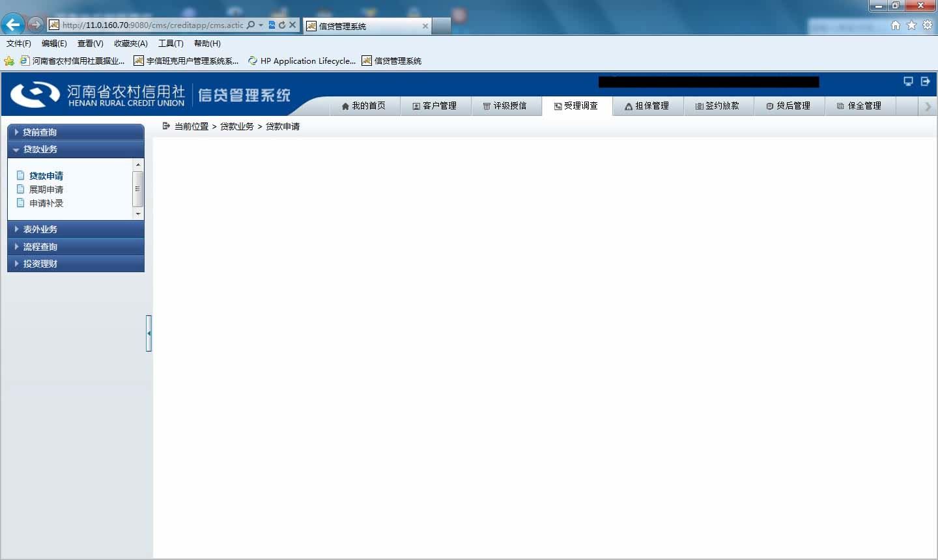Close the 信贷管理系统 browser tab

point(425,26)
